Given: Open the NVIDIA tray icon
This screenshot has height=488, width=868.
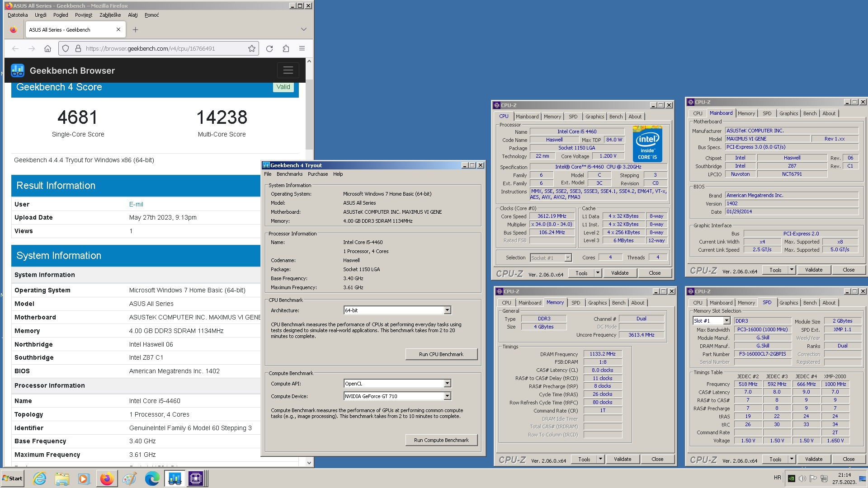Looking at the screenshot, I should tap(791, 479).
